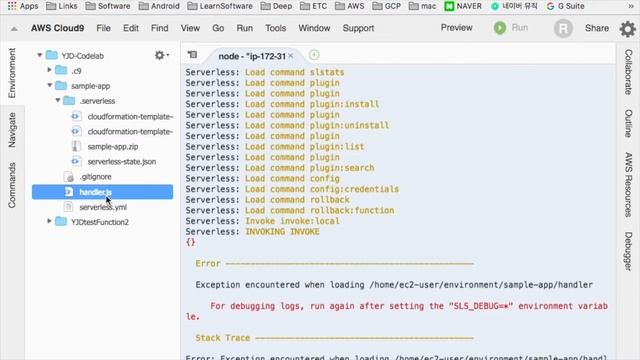Show more bookmarks chevron
The width and height of the screenshot is (640, 360).
click(631, 6)
